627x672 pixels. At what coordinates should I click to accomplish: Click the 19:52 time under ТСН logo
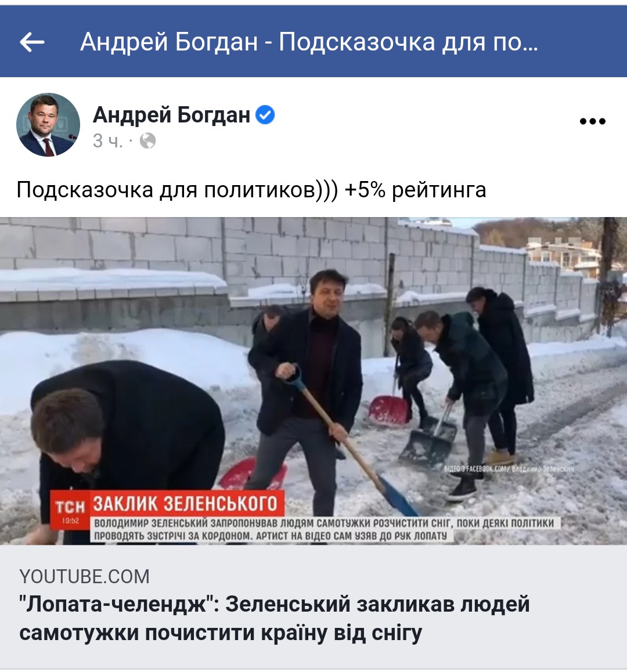[x=70, y=521]
